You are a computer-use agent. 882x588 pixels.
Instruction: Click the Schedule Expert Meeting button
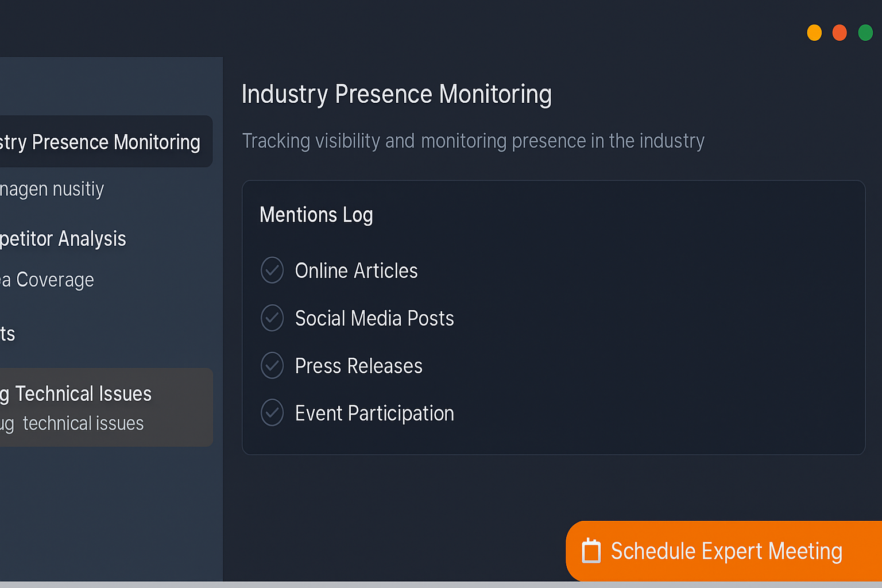tap(726, 551)
